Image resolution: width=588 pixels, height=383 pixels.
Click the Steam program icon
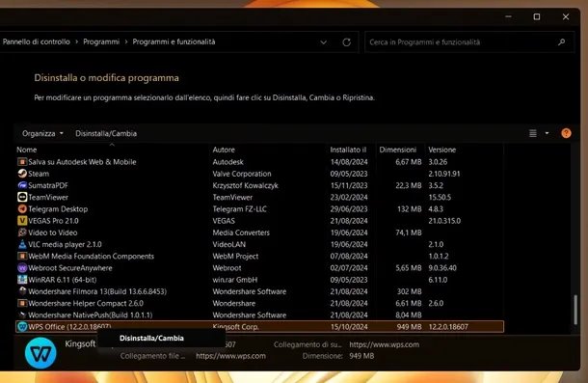point(22,174)
